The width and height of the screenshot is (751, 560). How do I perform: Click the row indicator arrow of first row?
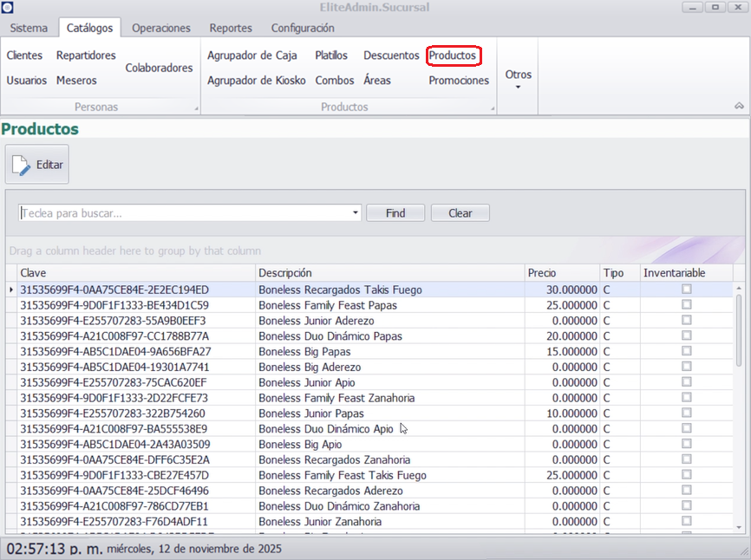[x=10, y=290]
